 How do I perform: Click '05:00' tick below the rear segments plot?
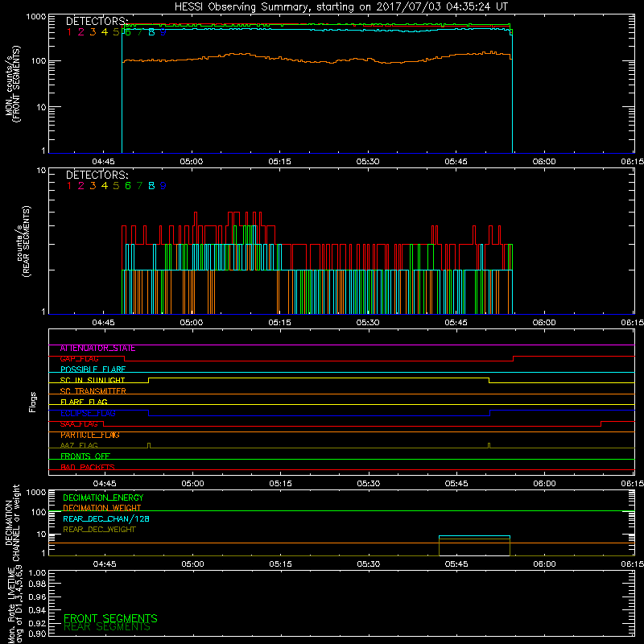(x=192, y=323)
